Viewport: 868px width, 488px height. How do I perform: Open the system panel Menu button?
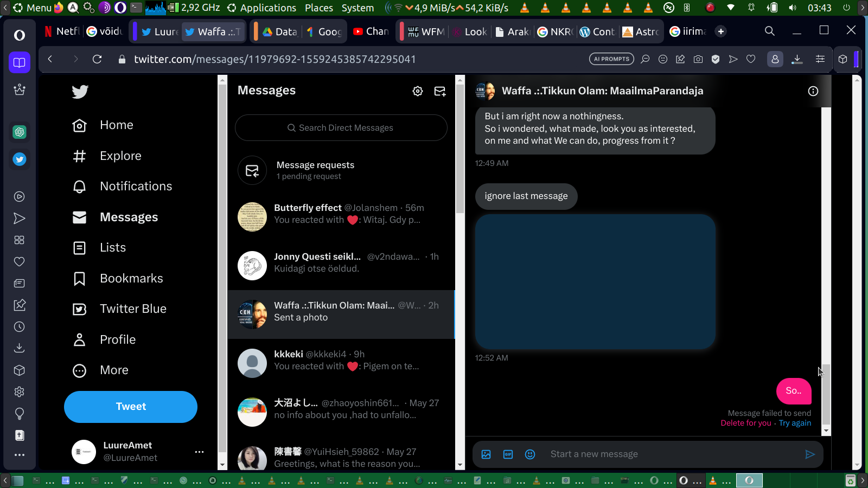(33, 8)
